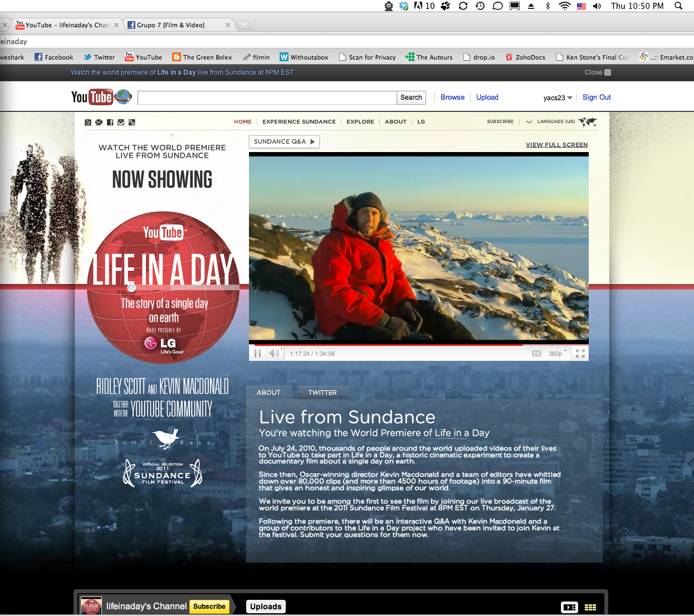Open the 360p quality selector
694x616 pixels.
[x=558, y=354]
